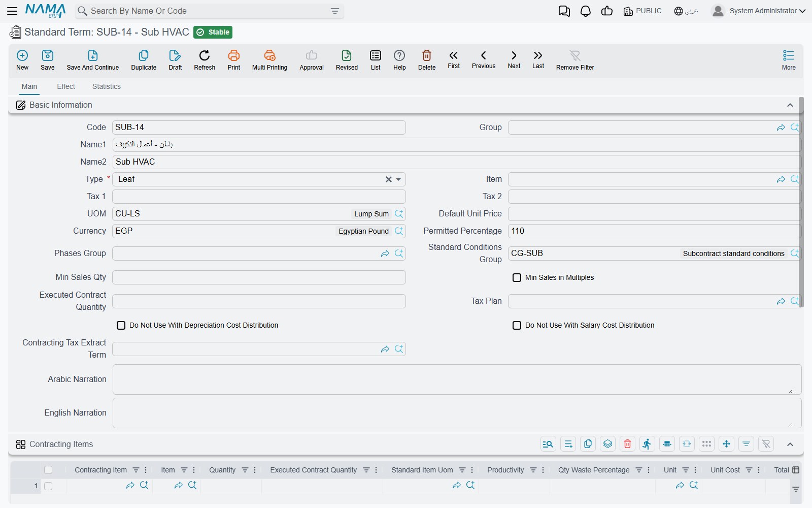Screen dimensions: 812x508
Task: Click the Stable status badge
Action: 213,32
